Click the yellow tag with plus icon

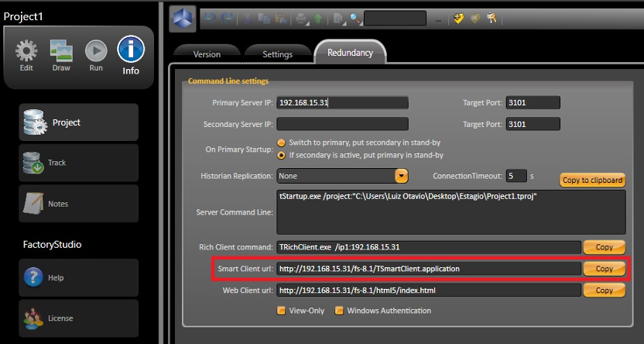[x=458, y=18]
